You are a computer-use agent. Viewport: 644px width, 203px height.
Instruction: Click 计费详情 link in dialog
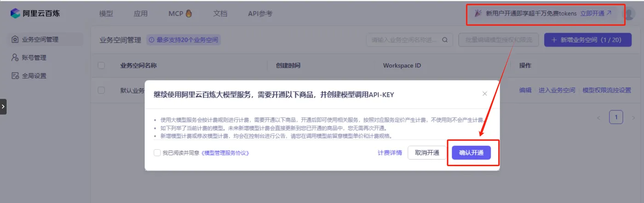[x=390, y=153]
